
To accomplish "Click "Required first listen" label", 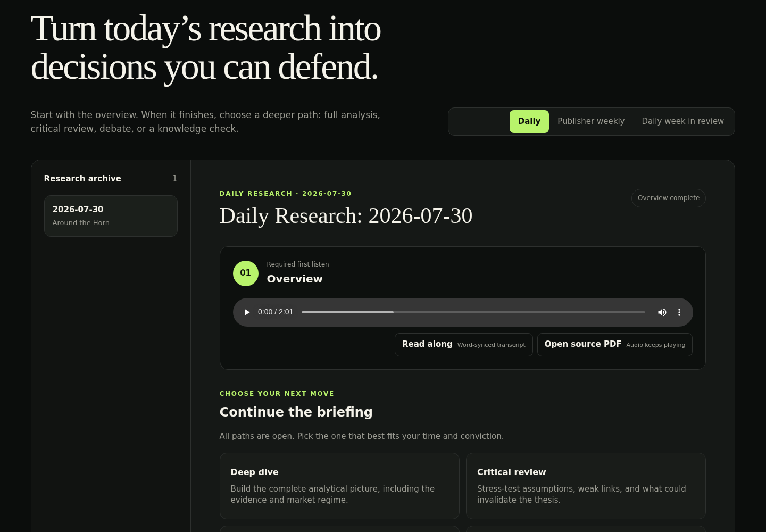I will tap(298, 264).
